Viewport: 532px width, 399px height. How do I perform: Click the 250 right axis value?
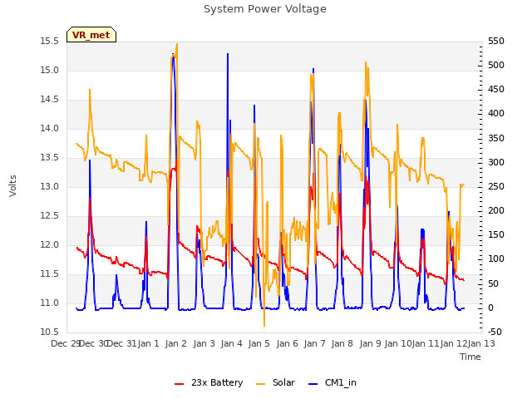pos(496,186)
